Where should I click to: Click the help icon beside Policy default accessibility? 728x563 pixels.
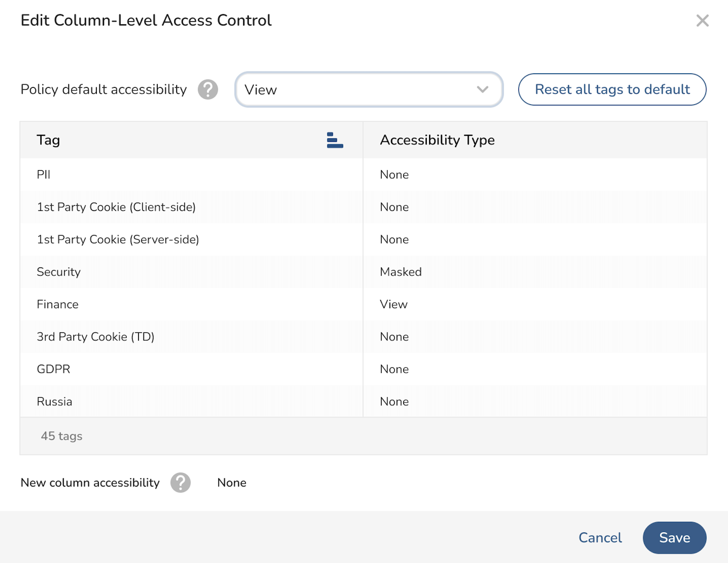pyautogui.click(x=207, y=90)
